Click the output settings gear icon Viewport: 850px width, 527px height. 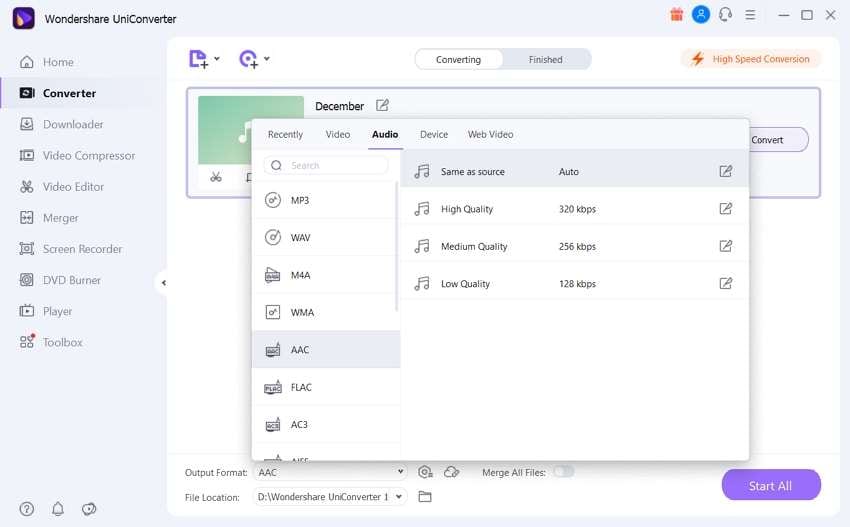coord(425,472)
